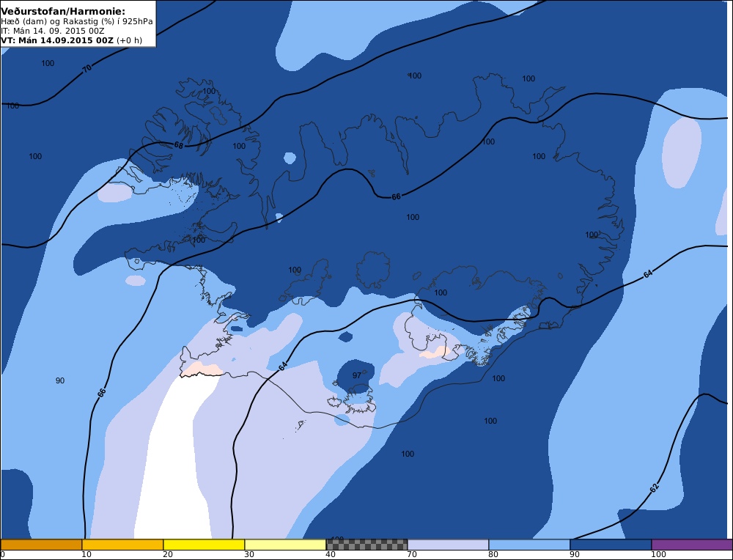Click the Veðurstofan/Harmonie title text
The height and width of the screenshot is (560, 733).
coord(63,11)
